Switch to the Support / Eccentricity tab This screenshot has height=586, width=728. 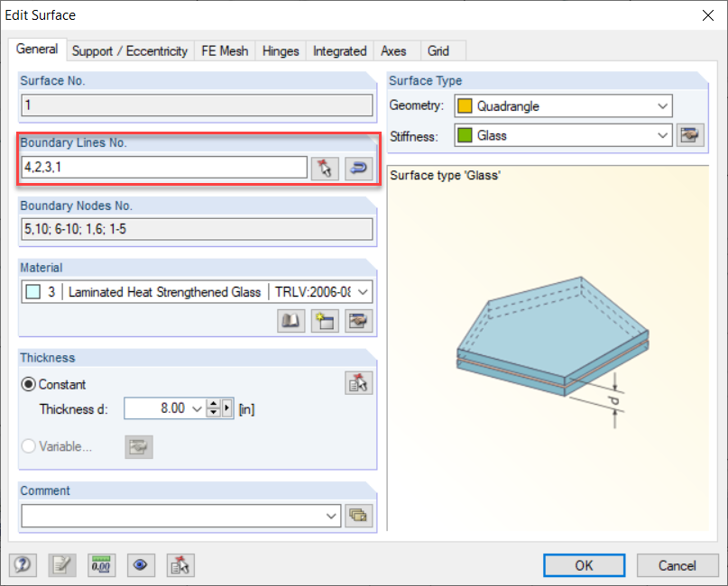(130, 51)
